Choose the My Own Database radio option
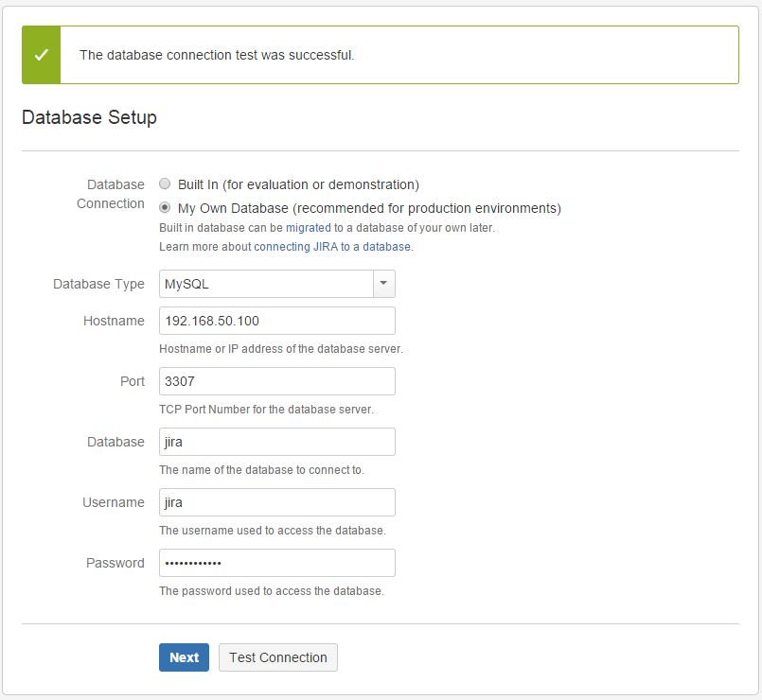This screenshot has height=700, width=762. [x=165, y=208]
